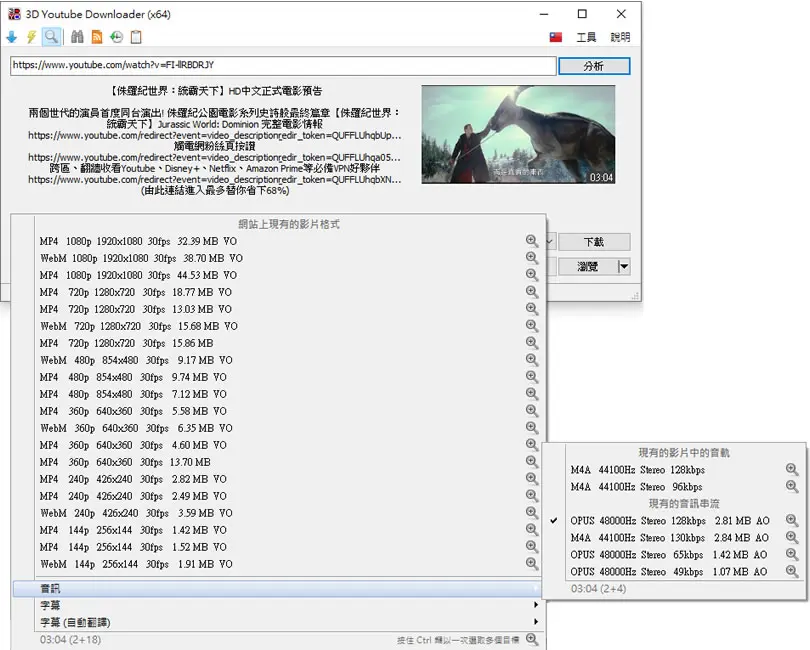Change language via Taiwan flag icon

[555, 37]
